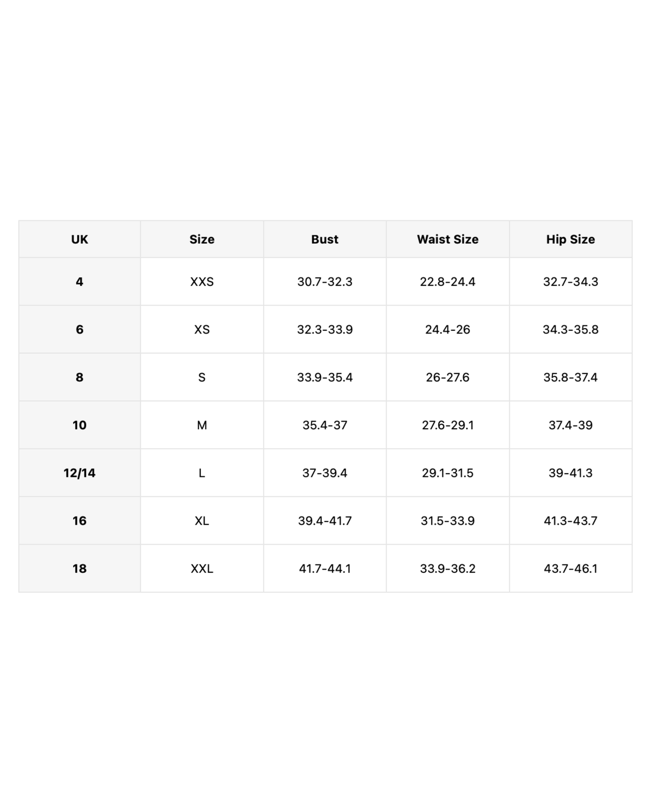Click hip value 34.3-35.8
The image size is (650, 812).
coord(571,329)
